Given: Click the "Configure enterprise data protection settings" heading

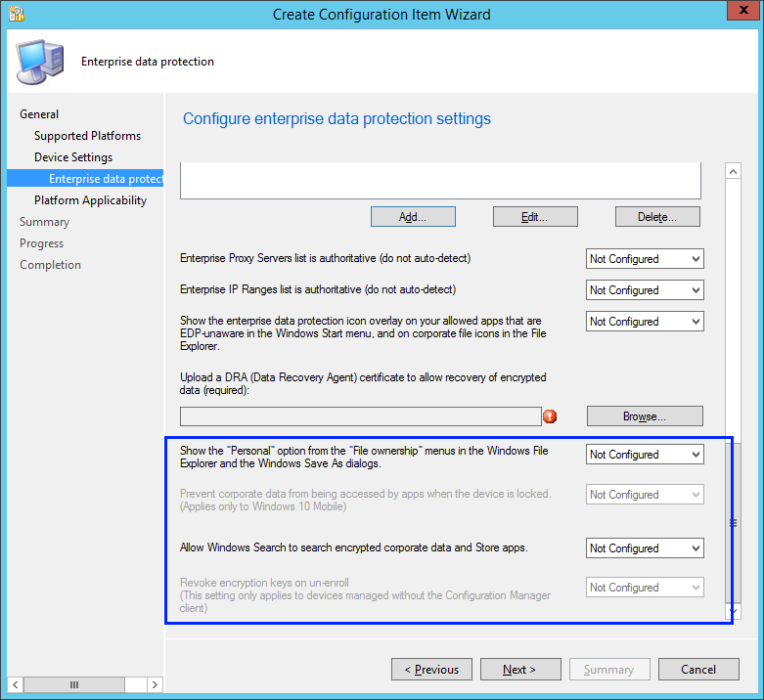Looking at the screenshot, I should 337,118.
